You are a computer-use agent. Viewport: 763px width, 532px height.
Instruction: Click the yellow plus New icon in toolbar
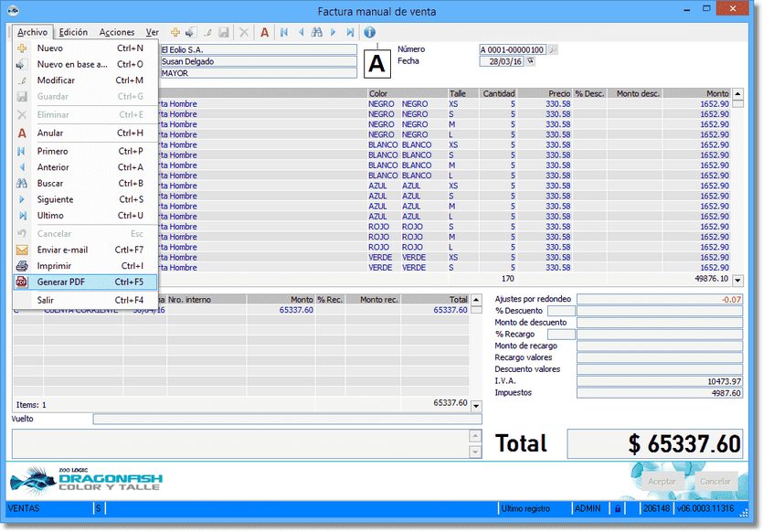pyautogui.click(x=175, y=33)
